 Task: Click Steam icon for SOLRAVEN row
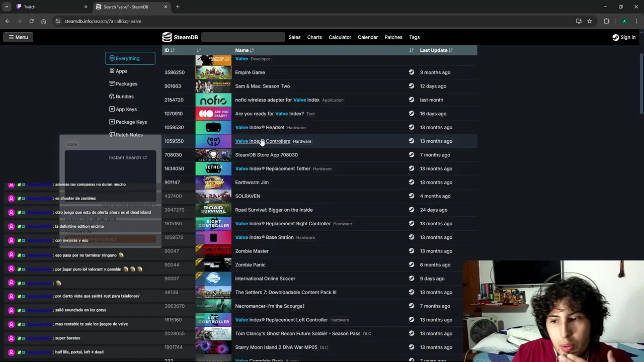point(412,196)
